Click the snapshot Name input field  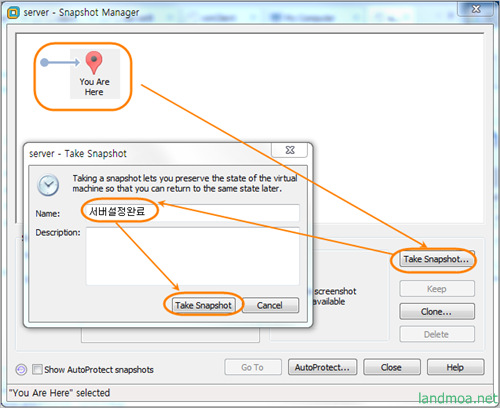(193, 212)
